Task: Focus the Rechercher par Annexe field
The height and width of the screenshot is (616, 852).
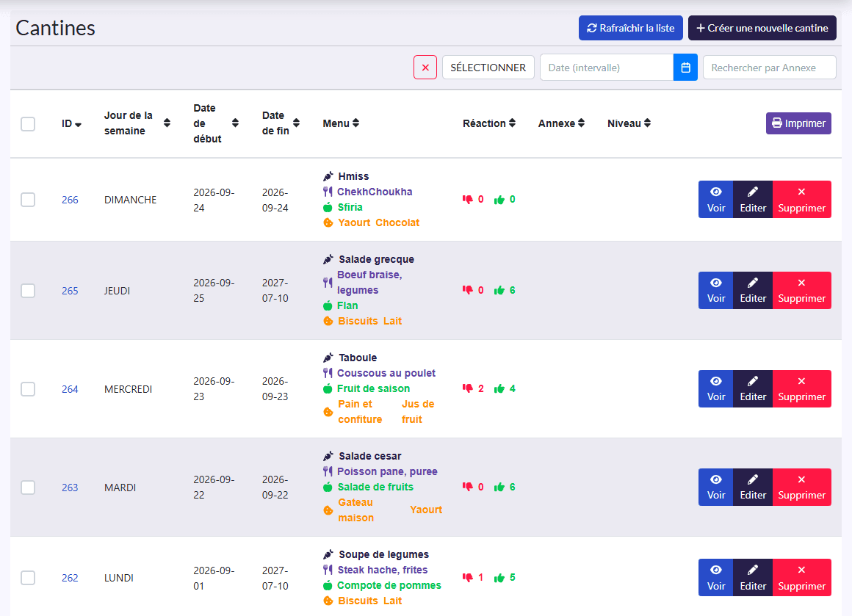Action: (x=769, y=68)
